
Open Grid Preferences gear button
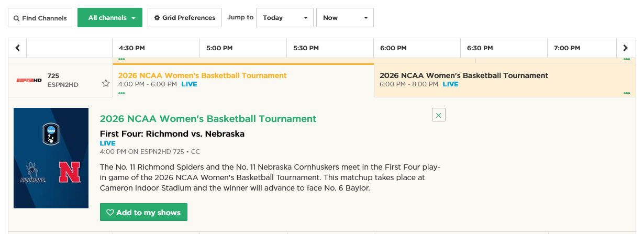184,18
